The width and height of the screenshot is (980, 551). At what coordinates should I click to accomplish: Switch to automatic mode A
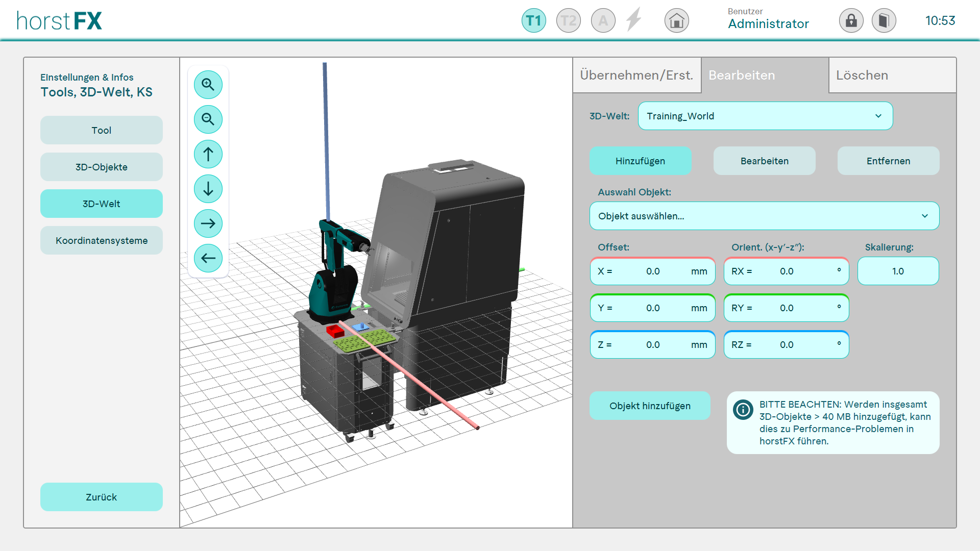(603, 21)
